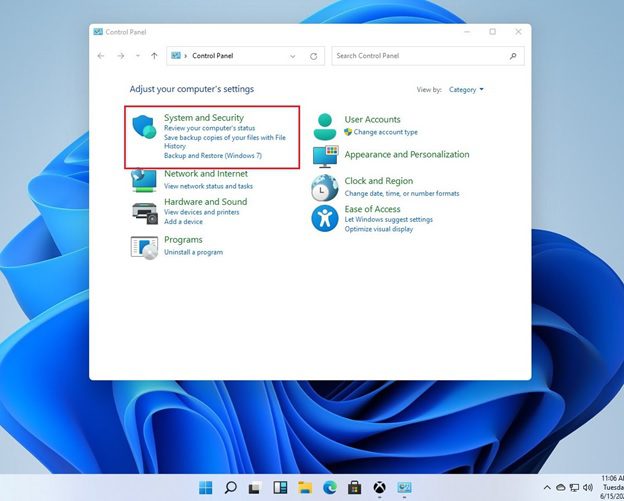
Task: Open Backup and Restore (Windows 7)
Action: [213, 156]
